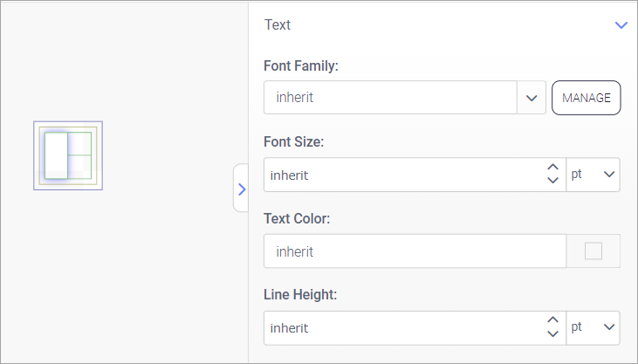The width and height of the screenshot is (638, 364).
Task: Increase Line Height with up arrow
Action: 552,321
